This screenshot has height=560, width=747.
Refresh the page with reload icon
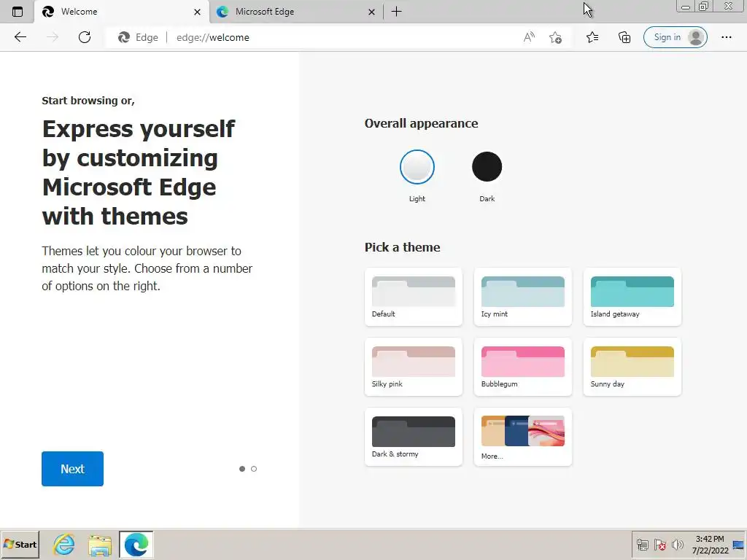tap(85, 37)
